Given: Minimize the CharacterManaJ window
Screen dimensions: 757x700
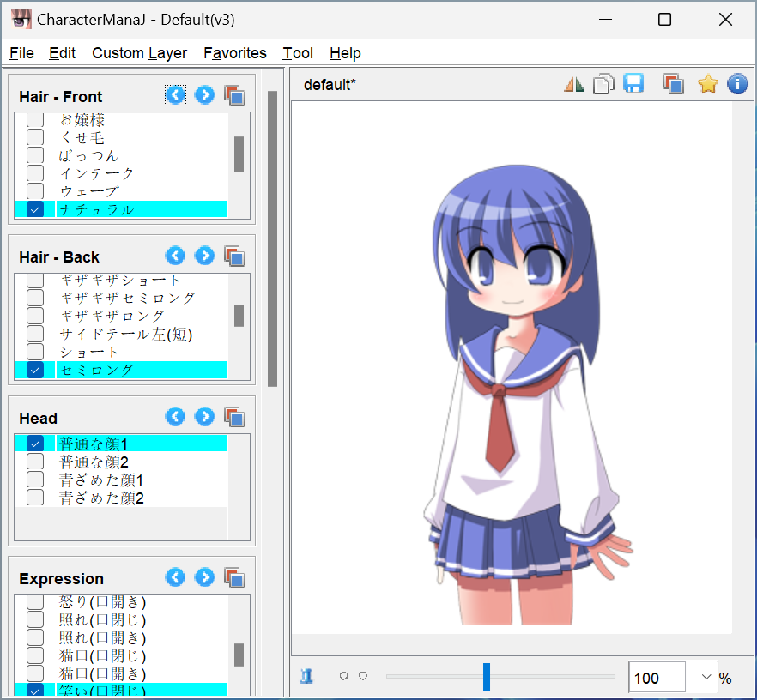Looking at the screenshot, I should [605, 19].
